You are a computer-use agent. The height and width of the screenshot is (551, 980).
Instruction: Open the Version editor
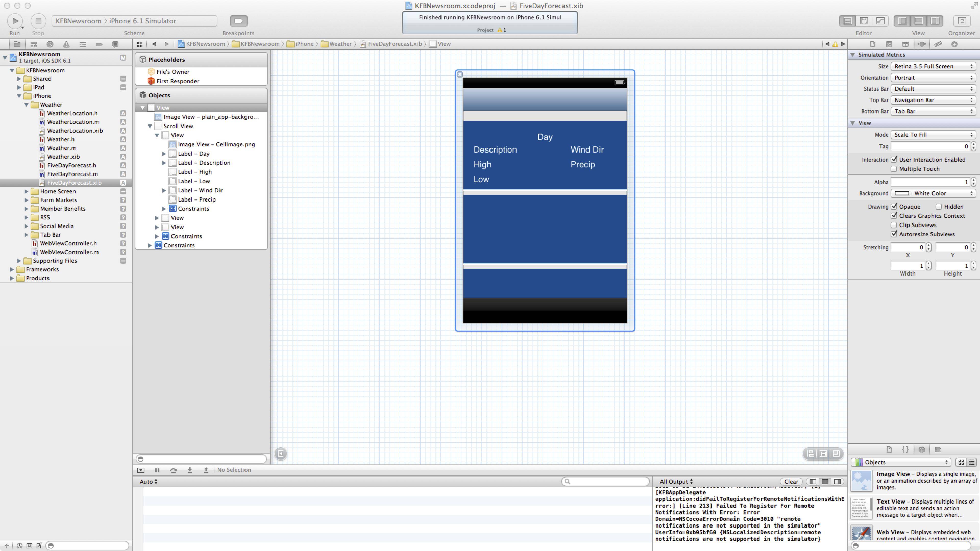click(x=881, y=21)
